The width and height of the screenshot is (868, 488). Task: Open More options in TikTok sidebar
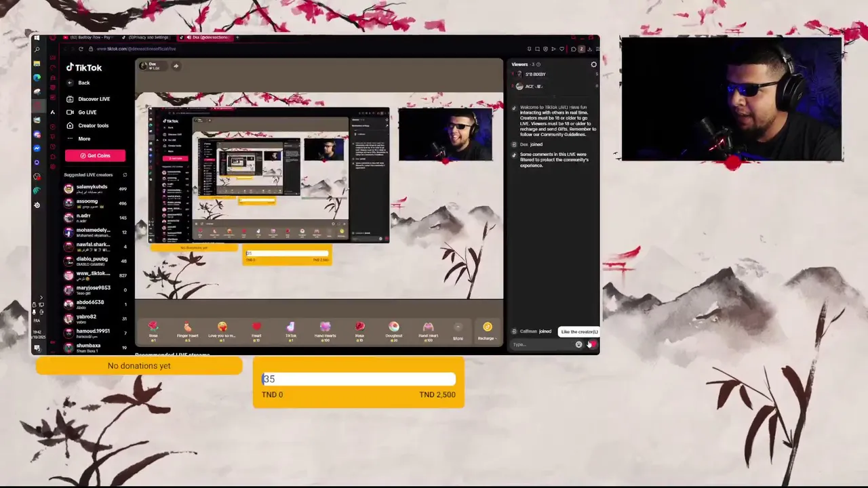coord(78,139)
